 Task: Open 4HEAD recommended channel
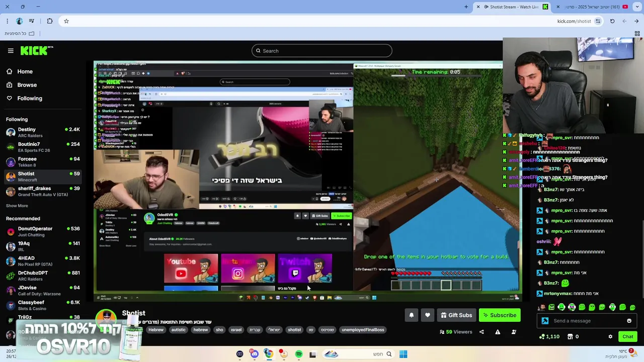(43, 261)
